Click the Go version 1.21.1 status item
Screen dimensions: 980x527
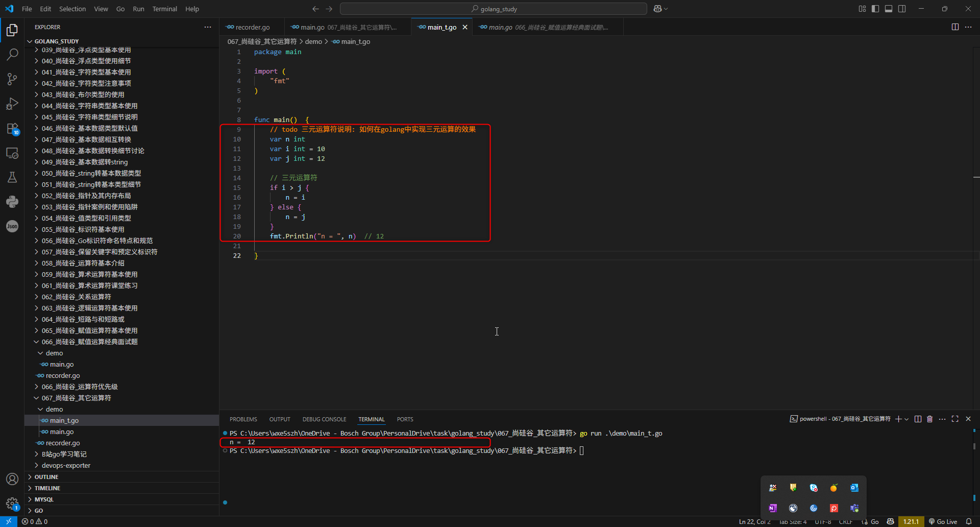coord(911,521)
